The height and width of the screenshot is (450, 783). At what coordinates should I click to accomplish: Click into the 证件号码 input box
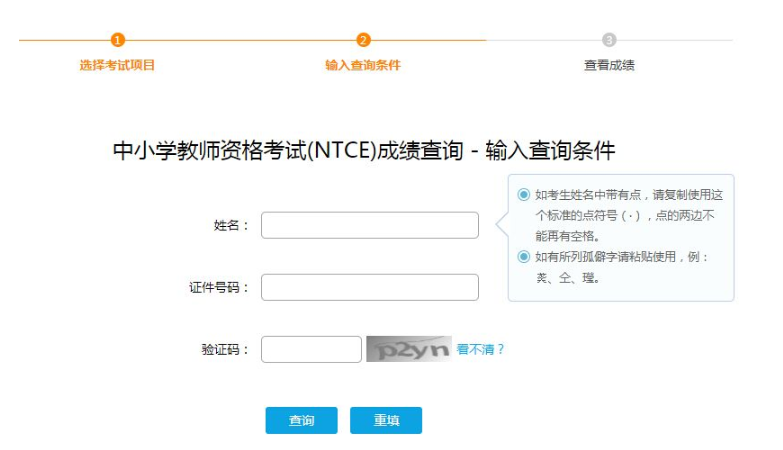tap(369, 288)
